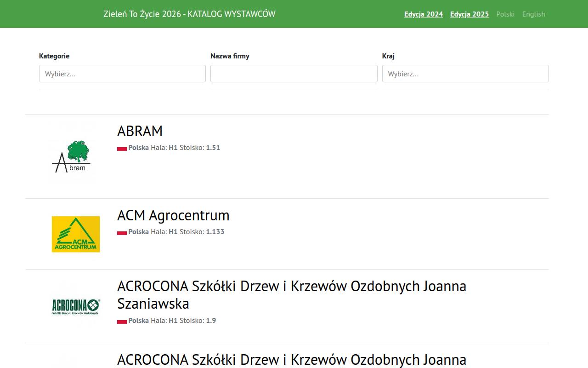The height and width of the screenshot is (368, 588).
Task: Open the ABRAM exhibitor entry
Action: click(x=140, y=131)
